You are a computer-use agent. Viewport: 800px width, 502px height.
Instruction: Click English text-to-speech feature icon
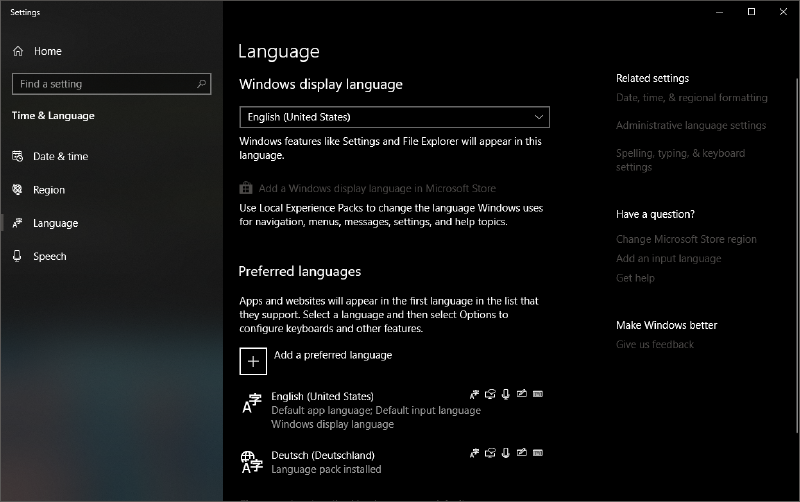[490, 394]
